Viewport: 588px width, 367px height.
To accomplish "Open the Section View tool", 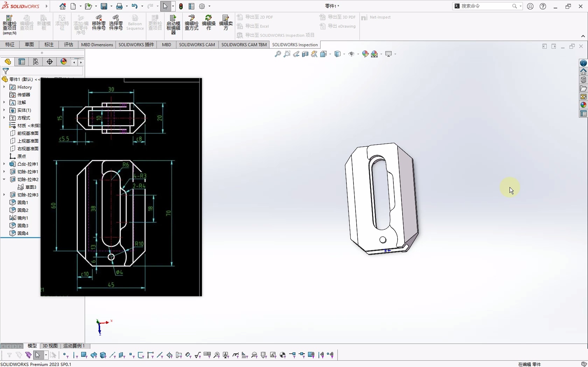I will (305, 54).
